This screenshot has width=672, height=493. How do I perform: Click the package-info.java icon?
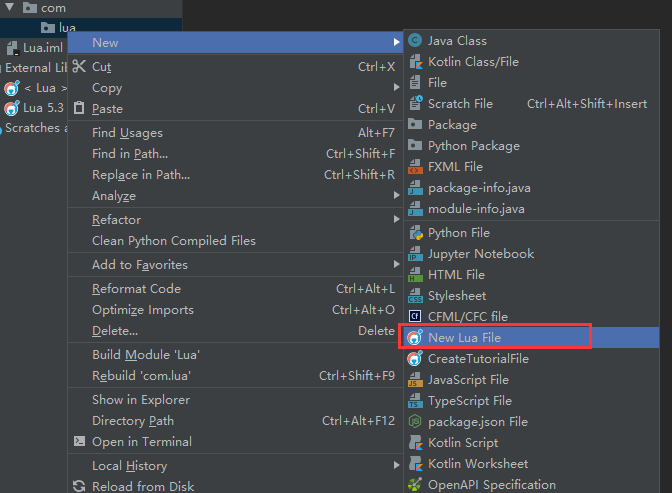(415, 187)
